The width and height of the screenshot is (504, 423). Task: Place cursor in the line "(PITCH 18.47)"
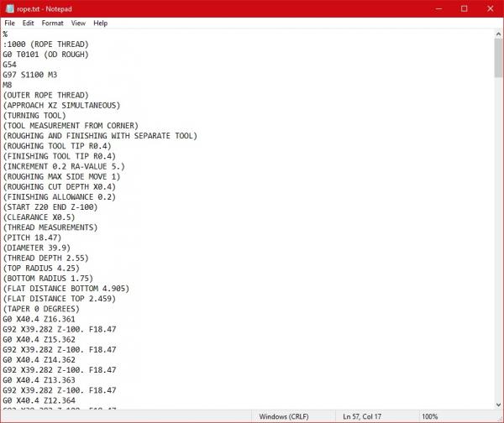pos(34,238)
